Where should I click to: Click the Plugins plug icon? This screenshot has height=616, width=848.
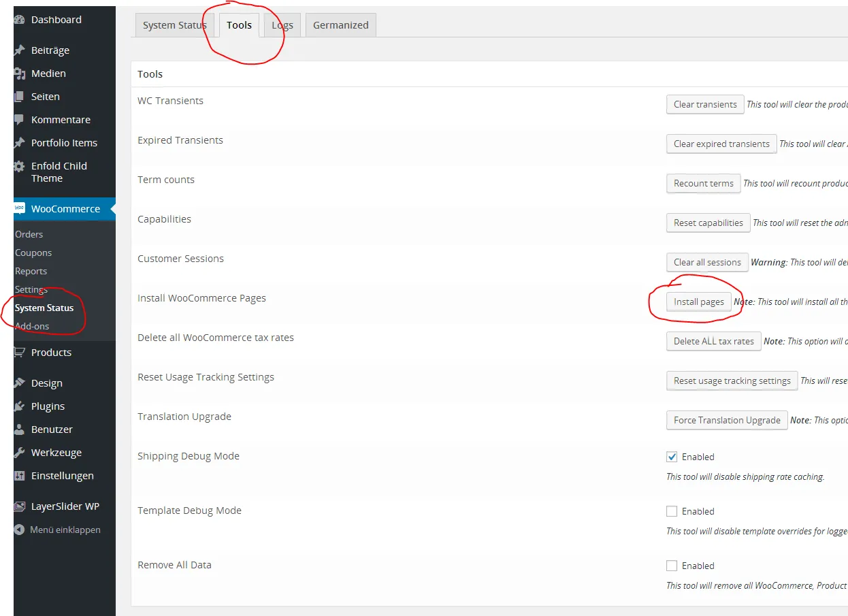(x=20, y=406)
